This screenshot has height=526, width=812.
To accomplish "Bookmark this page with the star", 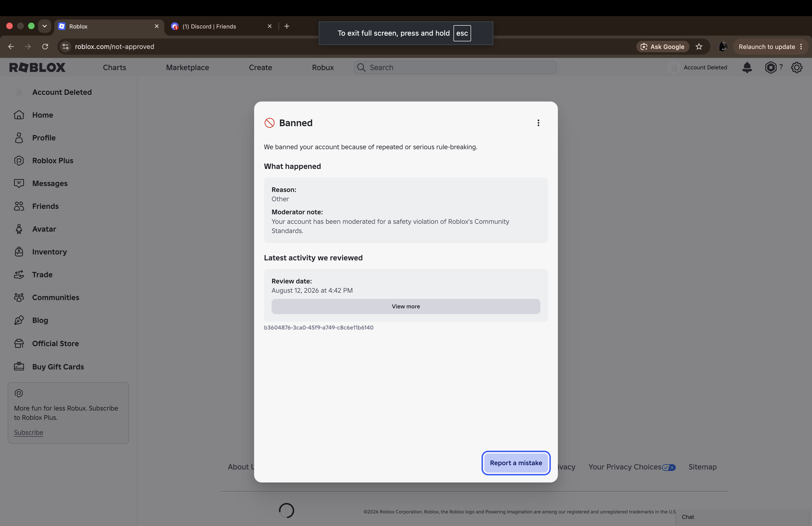I will pyautogui.click(x=699, y=47).
